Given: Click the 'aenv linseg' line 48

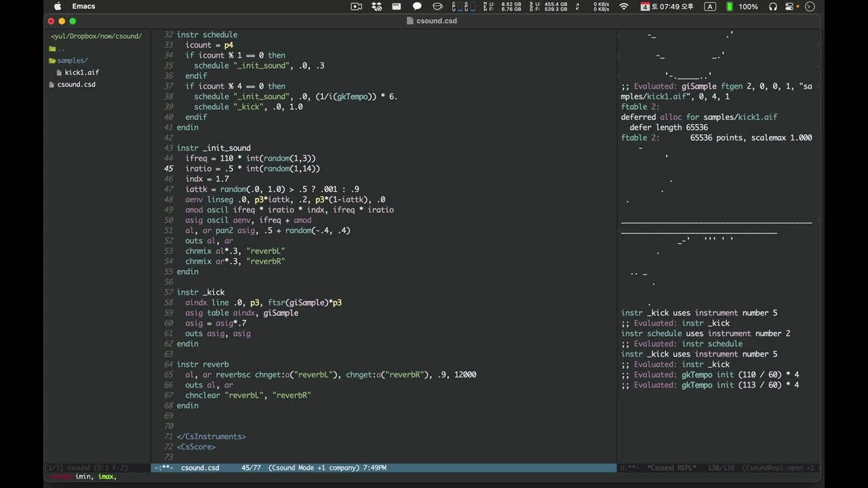Looking at the screenshot, I should (285, 199).
